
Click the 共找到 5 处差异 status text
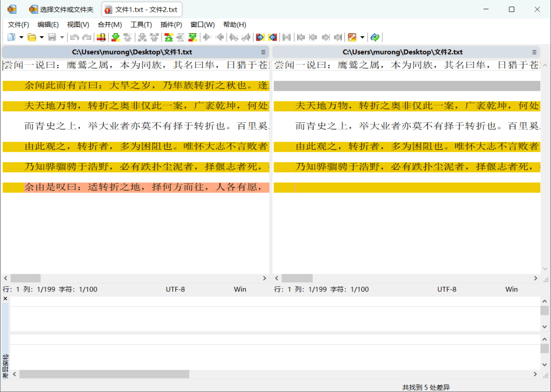[426, 387]
